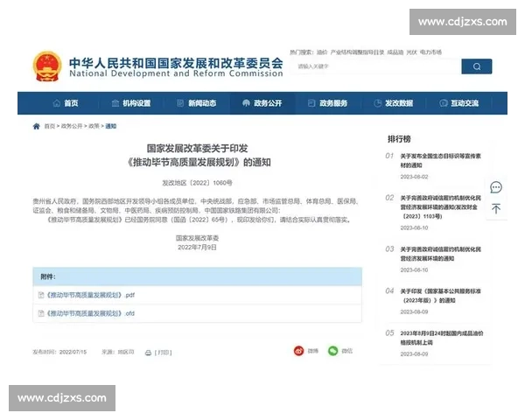Click hot search term 油价

(x=322, y=52)
